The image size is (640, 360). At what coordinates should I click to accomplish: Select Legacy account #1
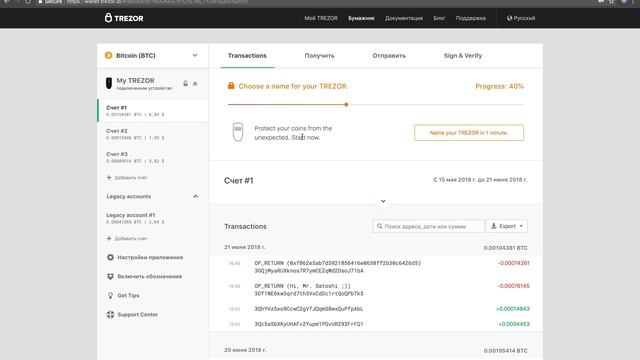click(153, 218)
